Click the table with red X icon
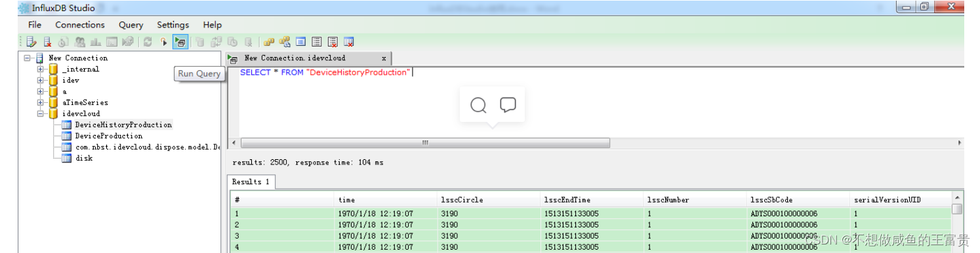This screenshot has width=980, height=253. (x=349, y=42)
